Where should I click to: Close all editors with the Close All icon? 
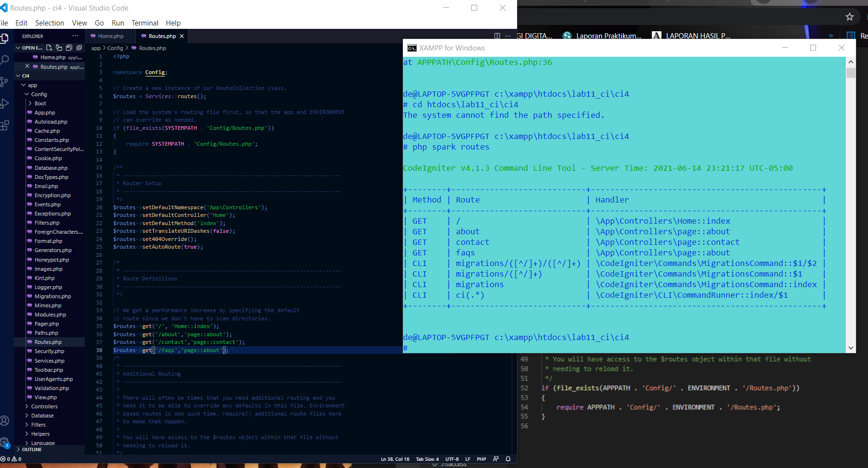79,48
